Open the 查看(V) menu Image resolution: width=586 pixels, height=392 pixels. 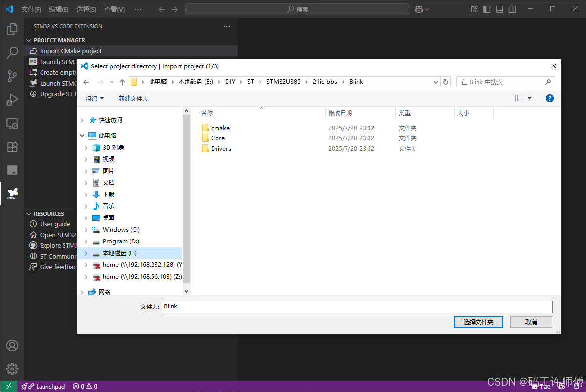pyautogui.click(x=114, y=9)
